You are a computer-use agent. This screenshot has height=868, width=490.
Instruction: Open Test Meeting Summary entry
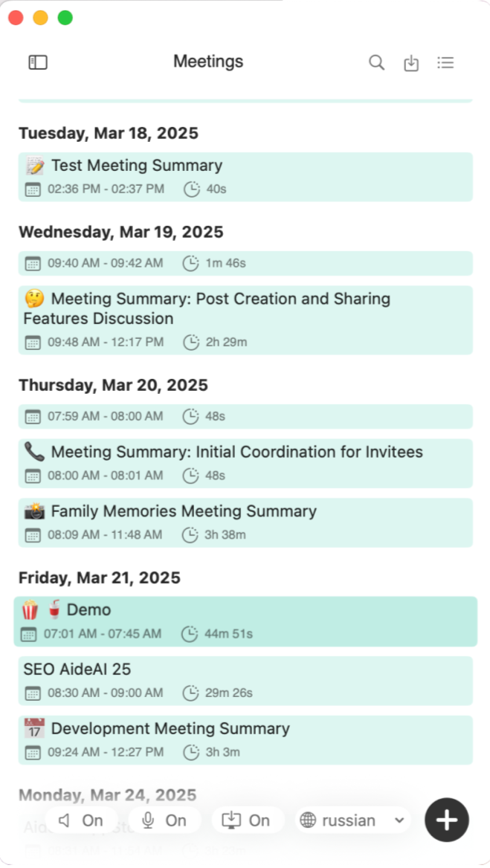(245, 177)
